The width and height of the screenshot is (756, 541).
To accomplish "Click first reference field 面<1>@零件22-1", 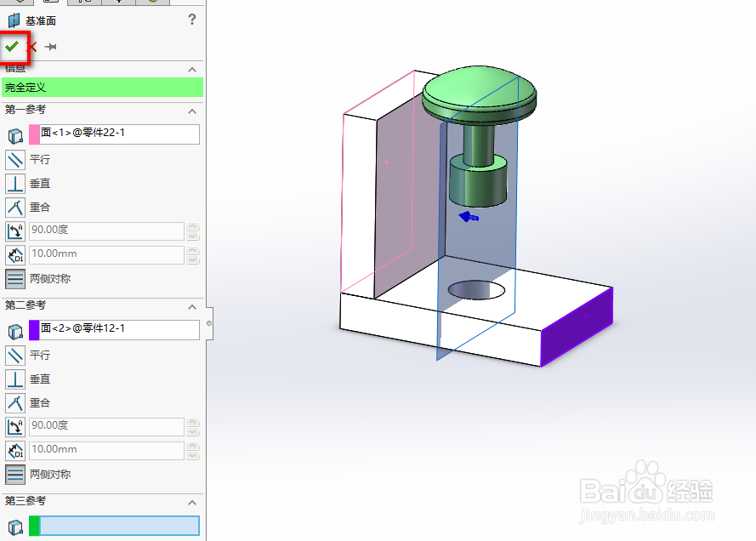I will [x=119, y=134].
